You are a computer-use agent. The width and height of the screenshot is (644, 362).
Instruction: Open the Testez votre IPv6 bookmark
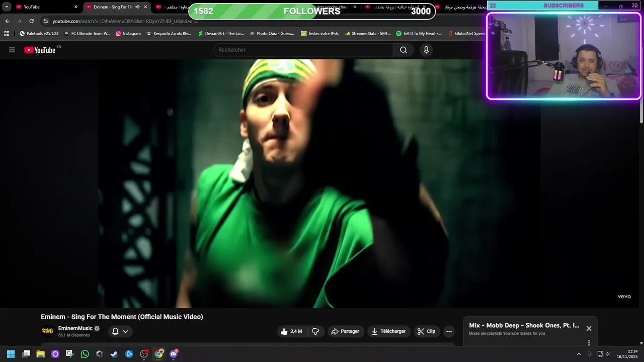point(320,33)
